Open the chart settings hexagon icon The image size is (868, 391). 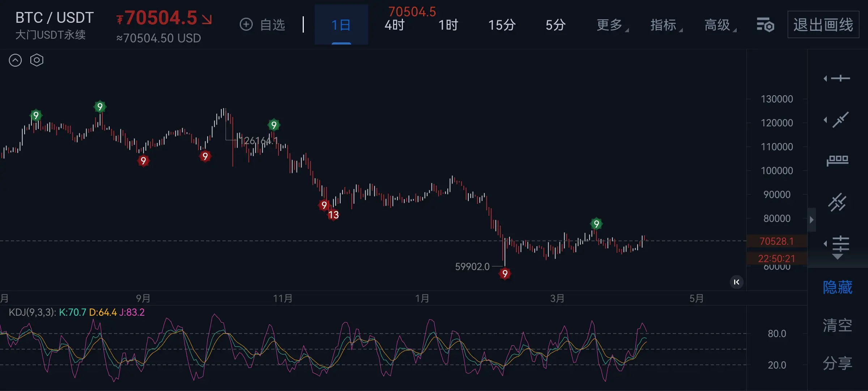click(x=37, y=60)
